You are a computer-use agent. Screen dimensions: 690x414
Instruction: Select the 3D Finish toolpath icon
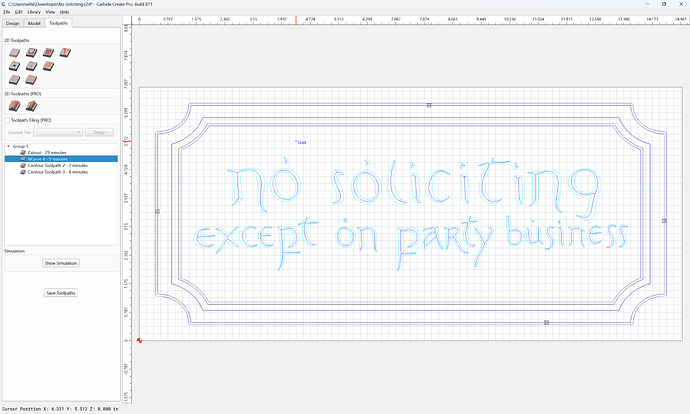(31, 106)
